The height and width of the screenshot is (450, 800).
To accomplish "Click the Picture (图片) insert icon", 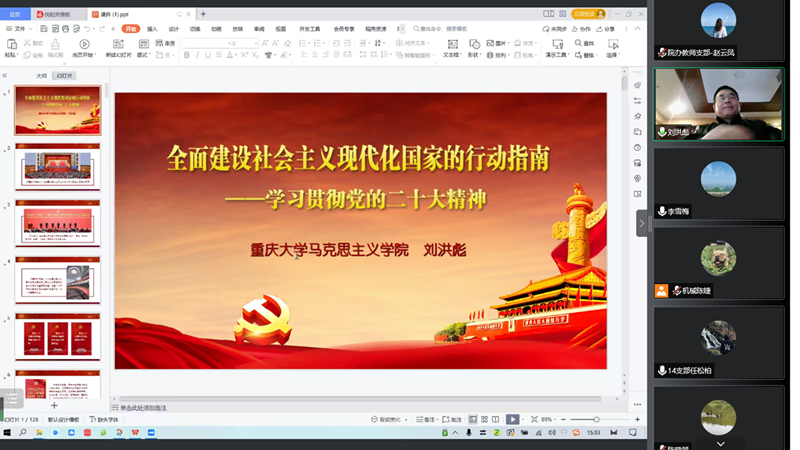I will coord(490,43).
